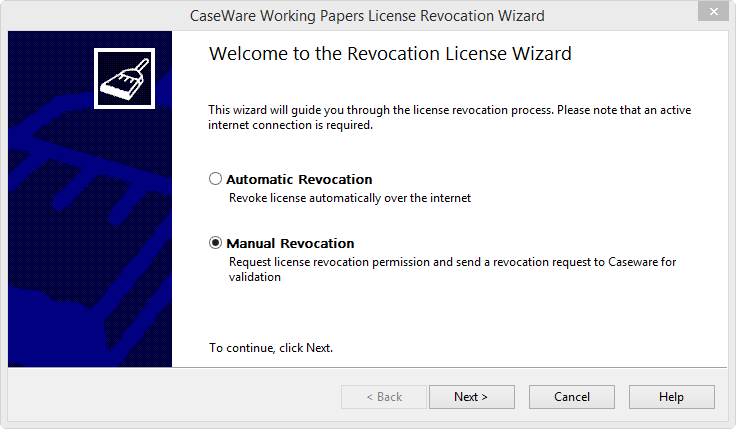The image size is (736, 429).
Task: Click the introductory internet connection paragraph
Action: pyautogui.click(x=450, y=117)
